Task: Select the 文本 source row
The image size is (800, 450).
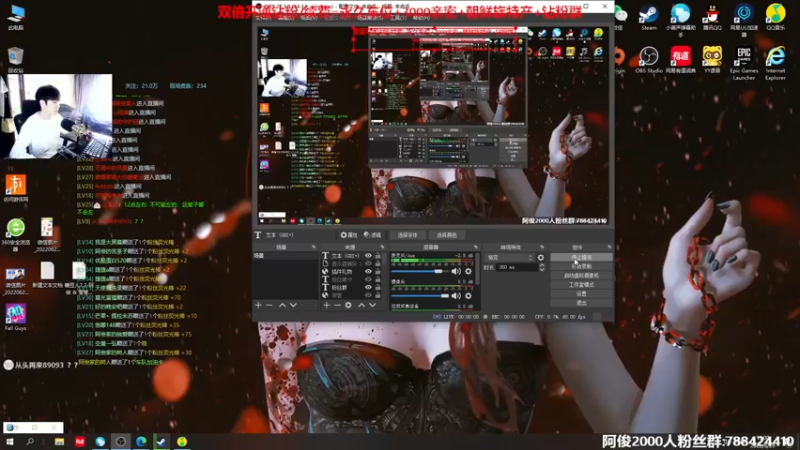Action: (352, 256)
